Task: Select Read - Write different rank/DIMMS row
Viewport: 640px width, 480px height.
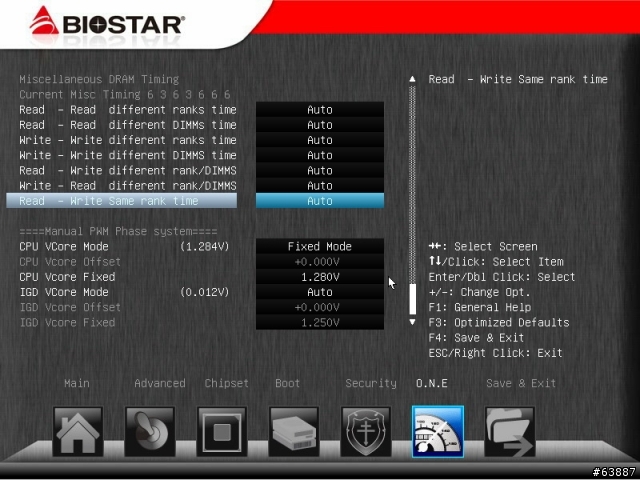Action: (128, 171)
